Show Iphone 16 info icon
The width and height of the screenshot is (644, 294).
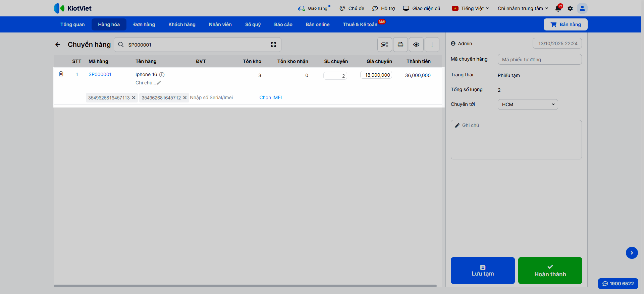click(162, 75)
